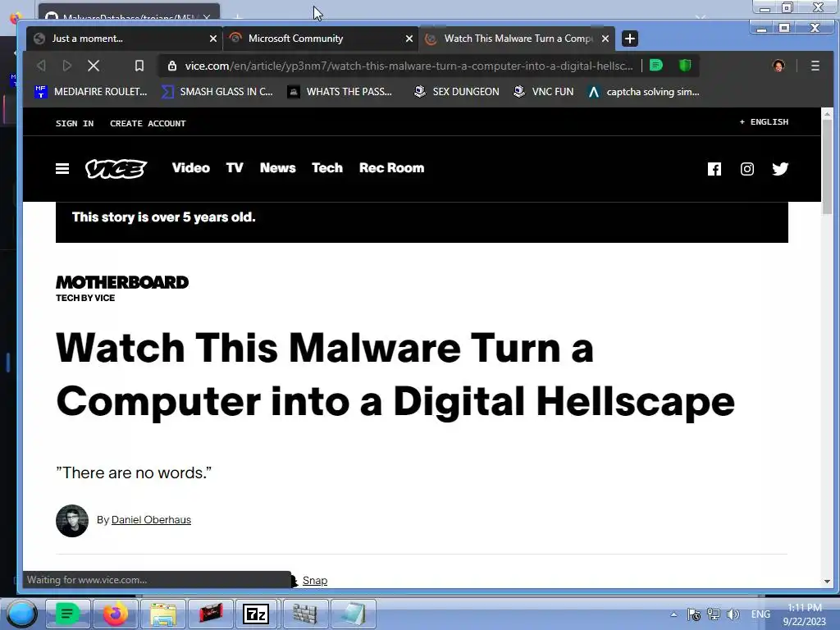Expand the + ENGLISH language selector
The image size is (840, 630).
(x=764, y=122)
